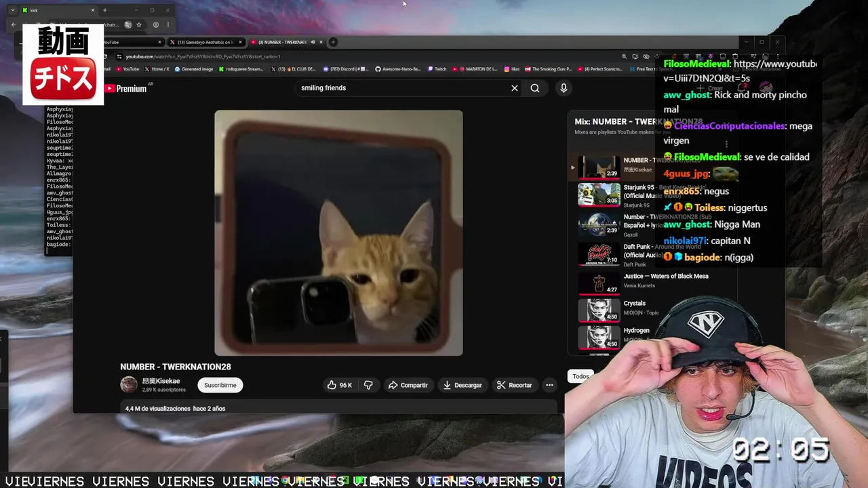Close the kick tab

(x=93, y=10)
